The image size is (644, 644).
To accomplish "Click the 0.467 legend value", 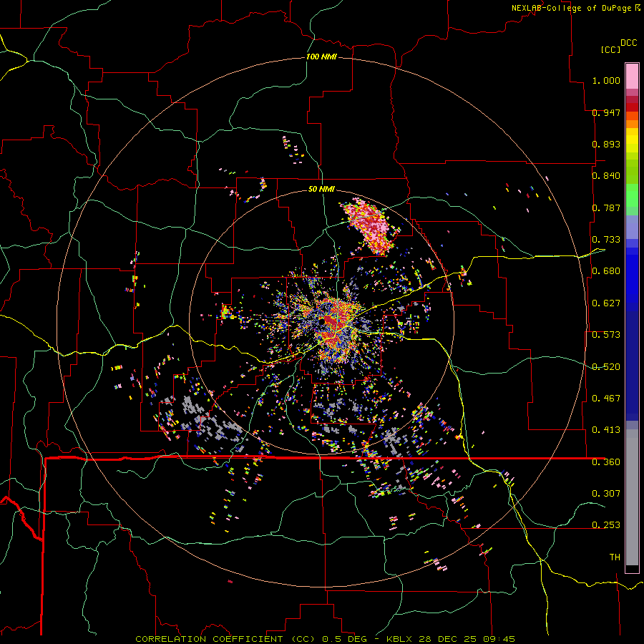I will pos(606,399).
